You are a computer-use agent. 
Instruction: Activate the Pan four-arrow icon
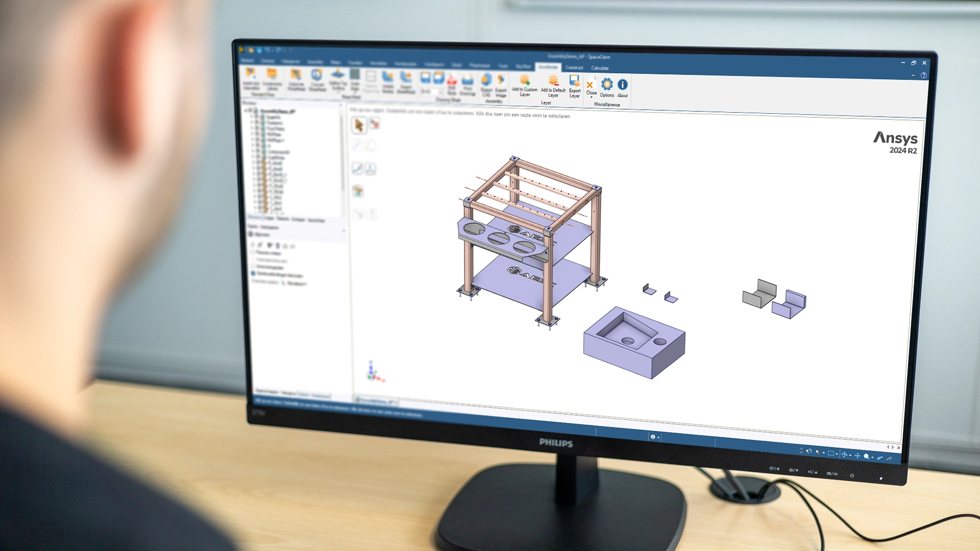point(857,456)
